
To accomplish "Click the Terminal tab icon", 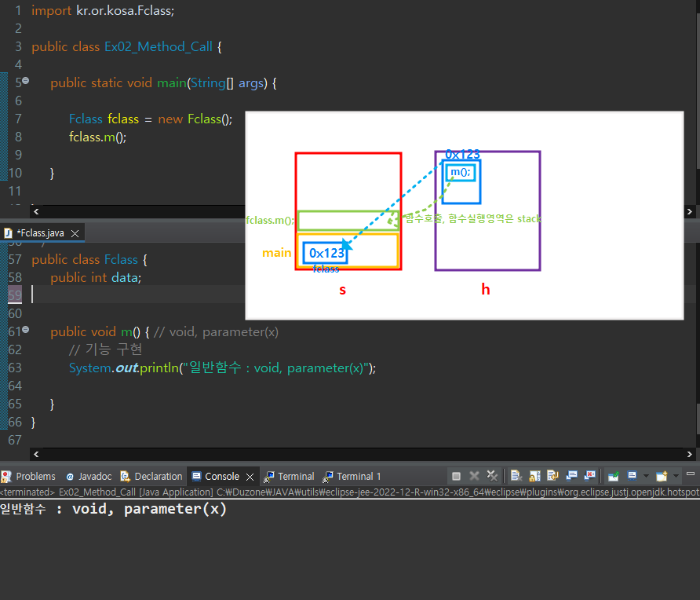I will pyautogui.click(x=268, y=477).
